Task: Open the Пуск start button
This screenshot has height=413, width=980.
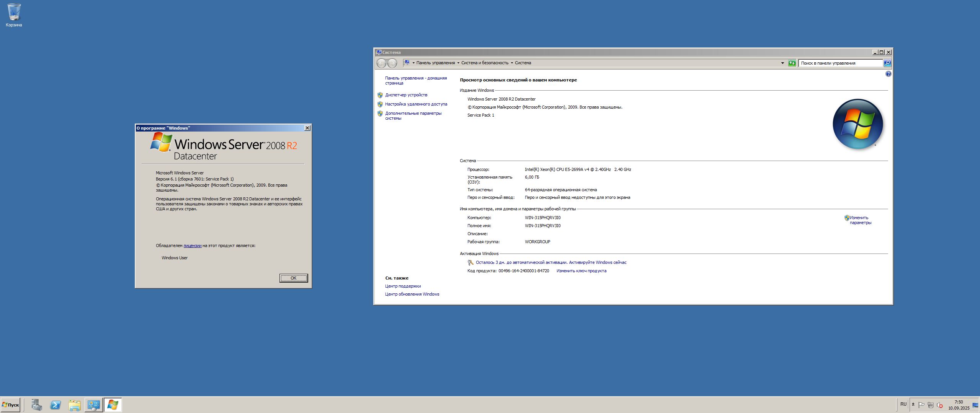Action: (10, 405)
